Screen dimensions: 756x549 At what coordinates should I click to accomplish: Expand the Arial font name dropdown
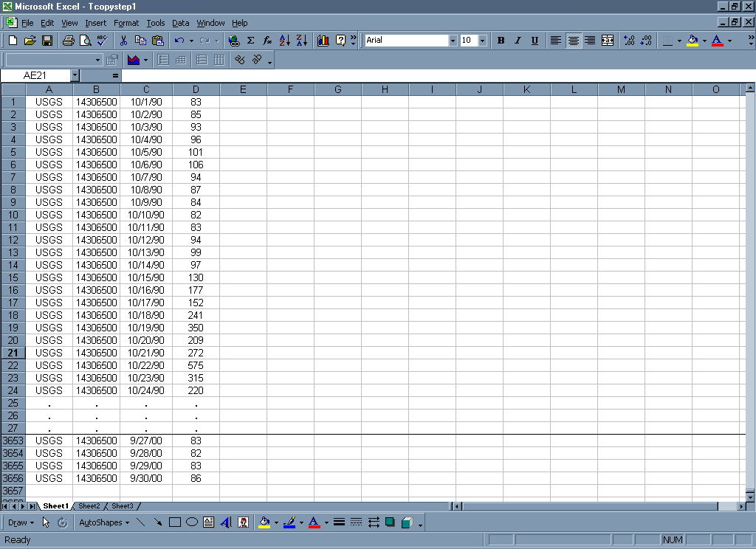click(452, 41)
